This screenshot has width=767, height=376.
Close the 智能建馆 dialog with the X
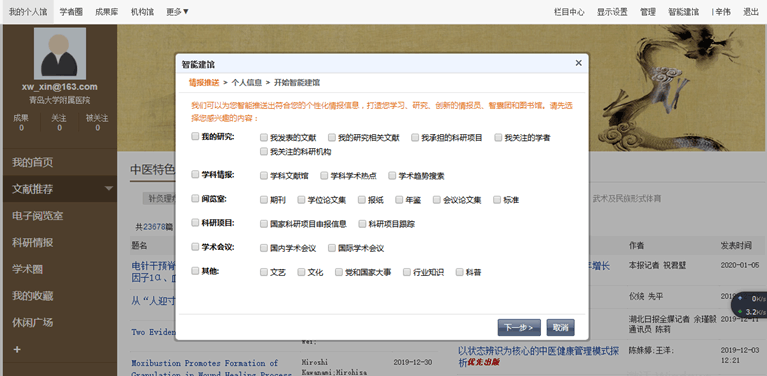pos(578,63)
